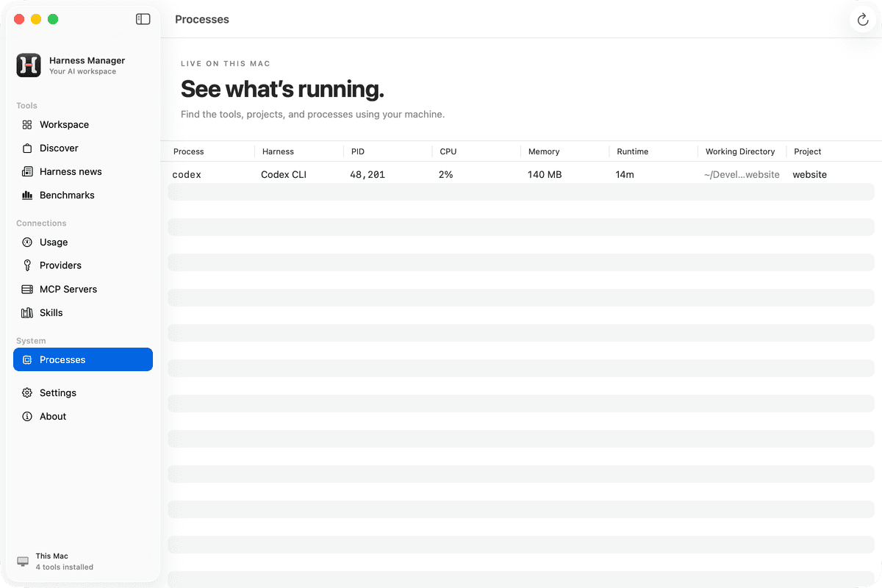This screenshot has height=588, width=882.
Task: Click the CPU value 2%
Action: [x=446, y=175]
